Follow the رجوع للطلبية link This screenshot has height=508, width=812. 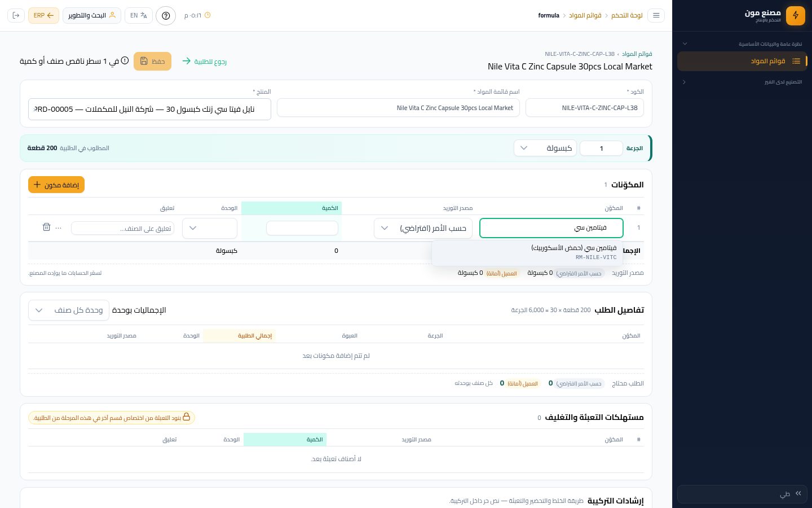[x=205, y=61]
